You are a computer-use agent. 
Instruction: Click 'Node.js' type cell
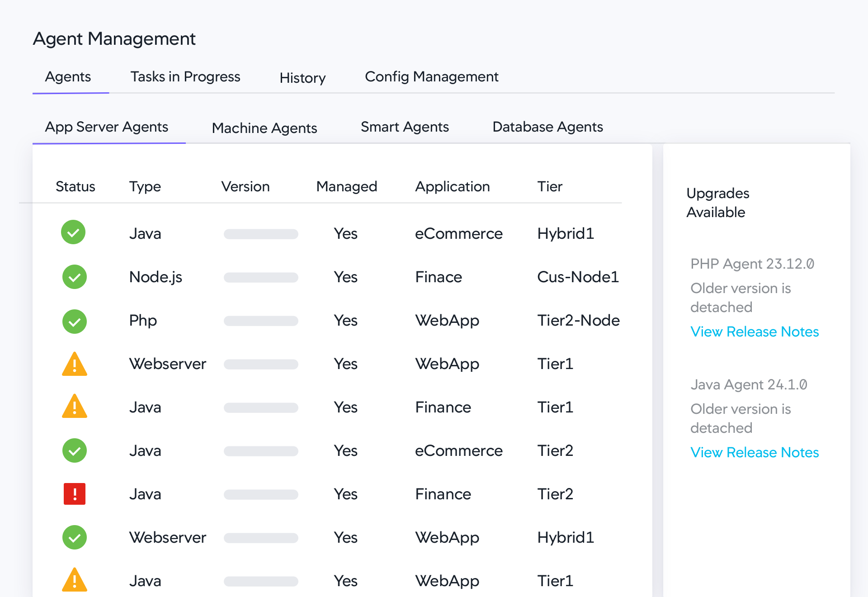(156, 277)
